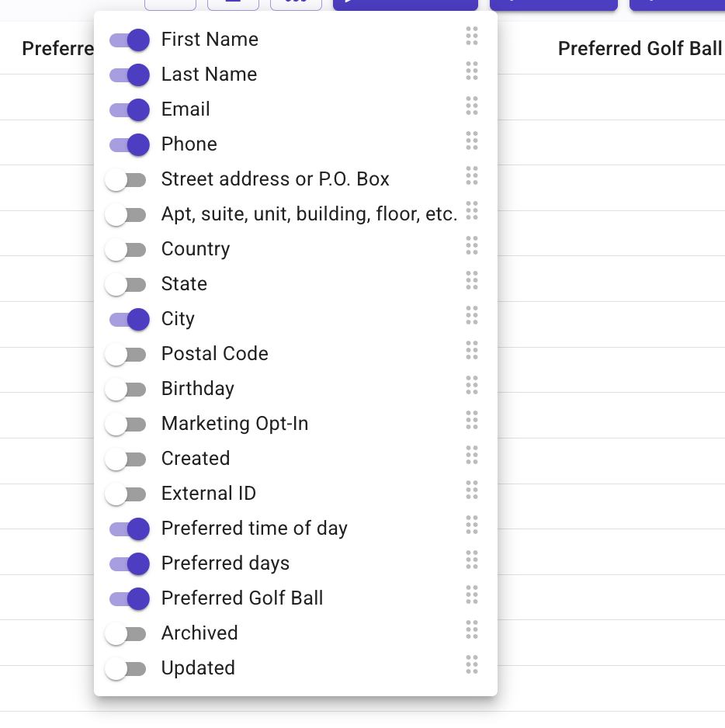The image size is (725, 728).
Task: Click the drag grip next to Birthday
Action: pyautogui.click(x=471, y=385)
